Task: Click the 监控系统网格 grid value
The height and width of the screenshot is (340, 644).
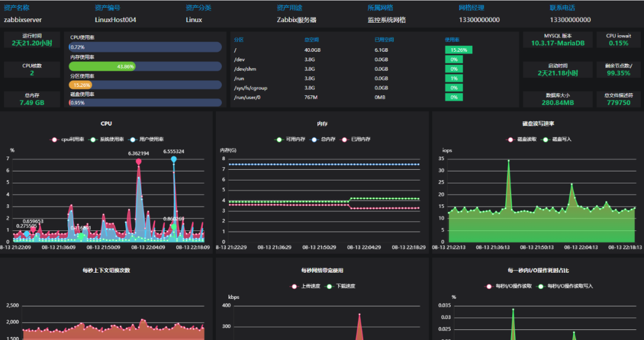Action: click(386, 20)
